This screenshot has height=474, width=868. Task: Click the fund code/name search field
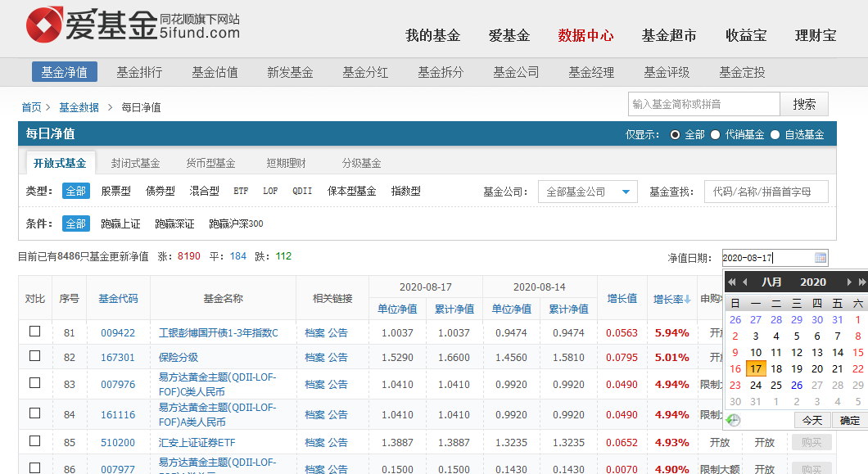point(766,192)
